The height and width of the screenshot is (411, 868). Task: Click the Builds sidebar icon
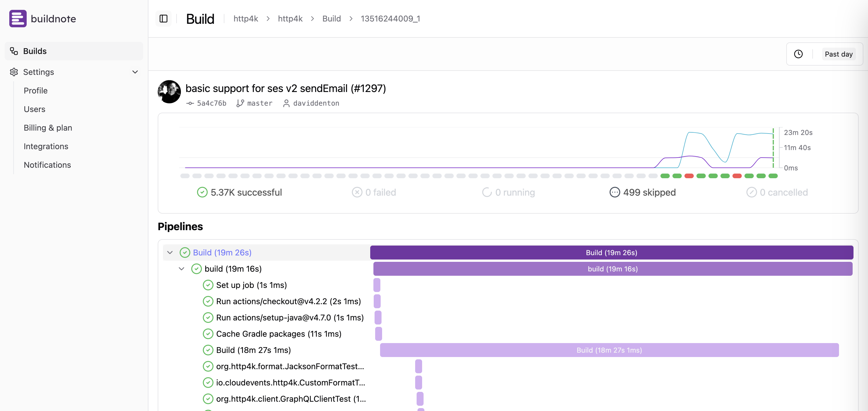coord(14,51)
